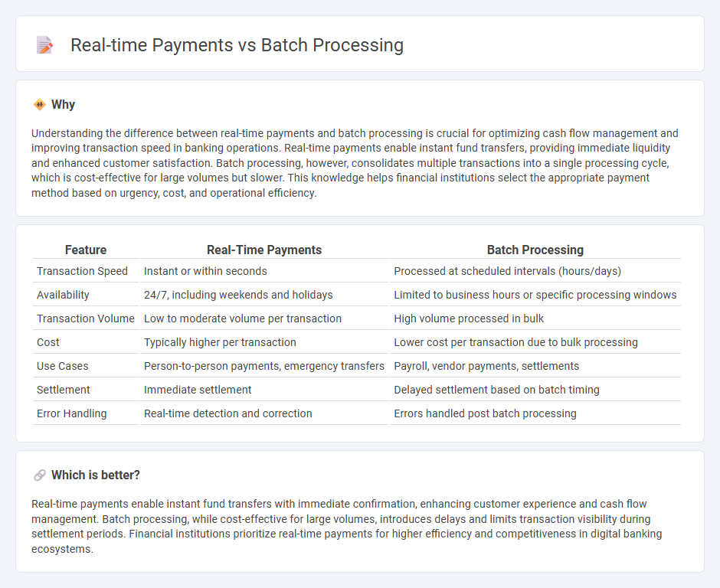Select the Error Handling row label
This screenshot has width=720, height=588.
(x=72, y=413)
